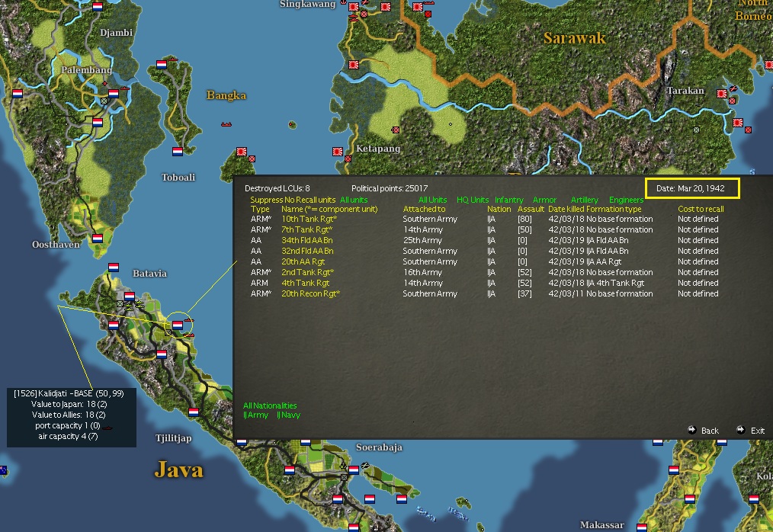Click 'Political points: 25017' text

coord(390,188)
